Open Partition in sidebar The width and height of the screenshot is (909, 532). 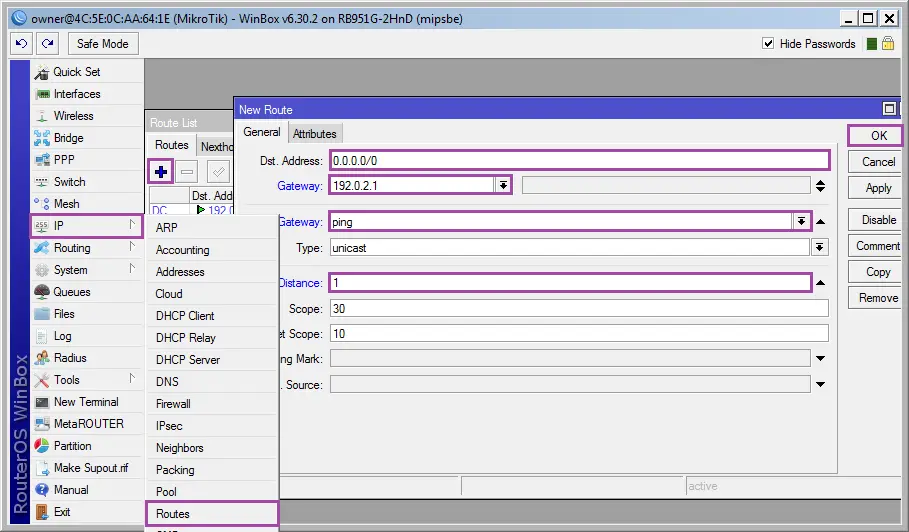tap(87, 446)
